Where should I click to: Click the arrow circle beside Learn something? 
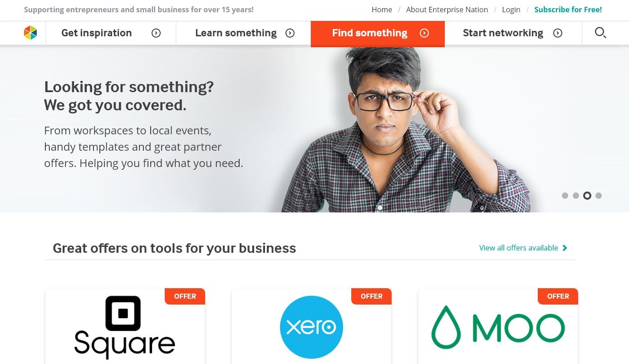pyautogui.click(x=290, y=33)
